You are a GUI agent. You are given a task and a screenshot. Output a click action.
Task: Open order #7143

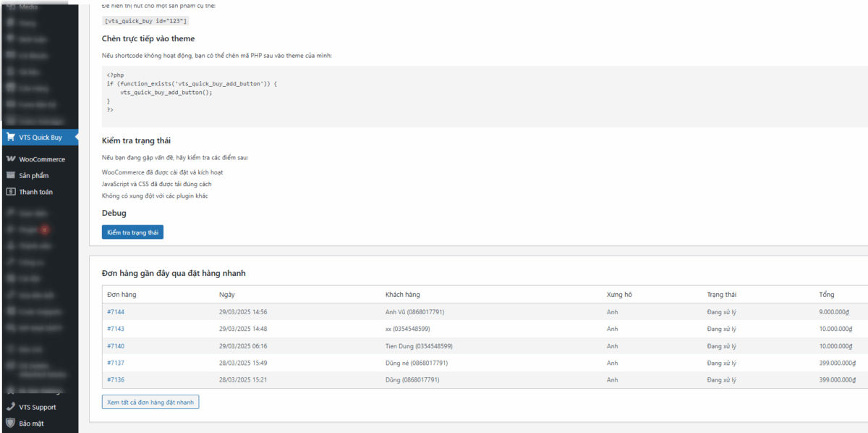point(116,329)
